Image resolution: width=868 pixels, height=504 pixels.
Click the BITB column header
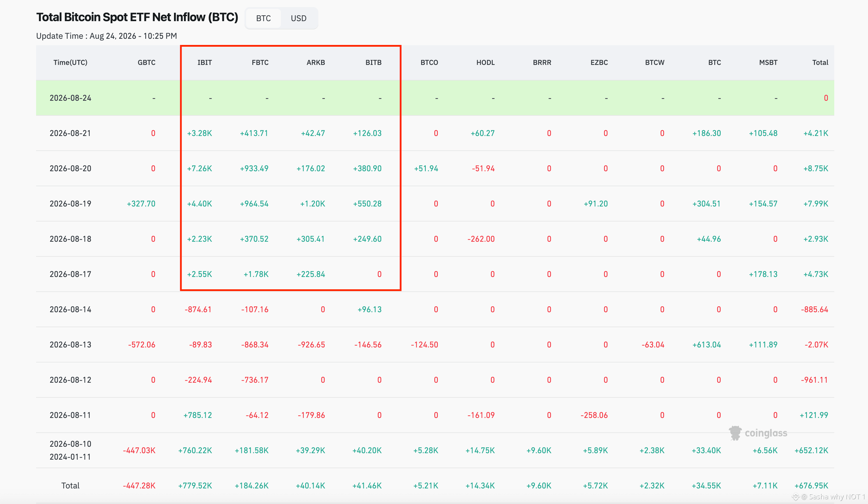[x=373, y=62]
